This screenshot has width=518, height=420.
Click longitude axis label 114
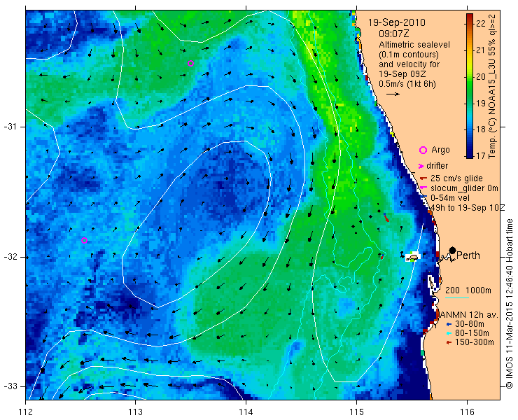click(x=246, y=412)
